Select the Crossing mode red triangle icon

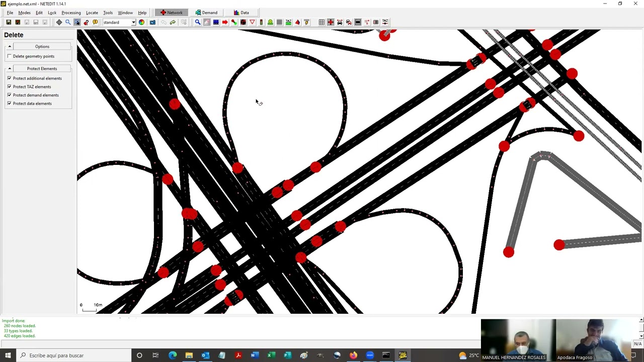coord(252,22)
